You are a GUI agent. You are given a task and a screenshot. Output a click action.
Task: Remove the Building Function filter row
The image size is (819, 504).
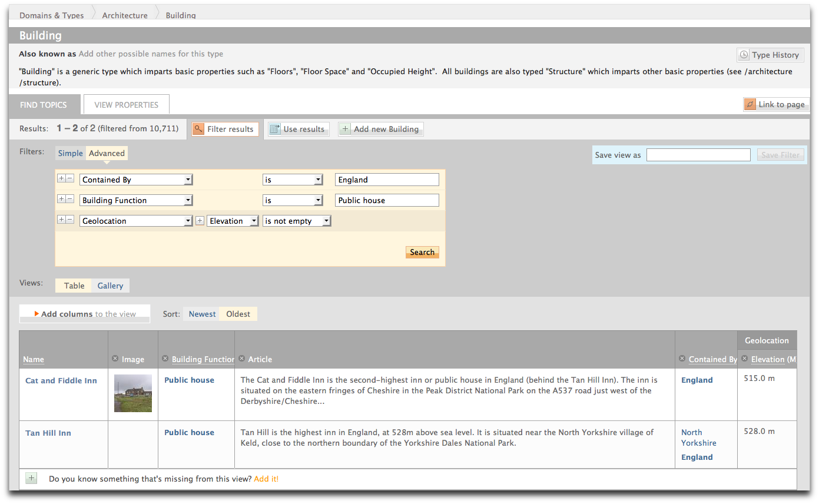[x=69, y=199]
